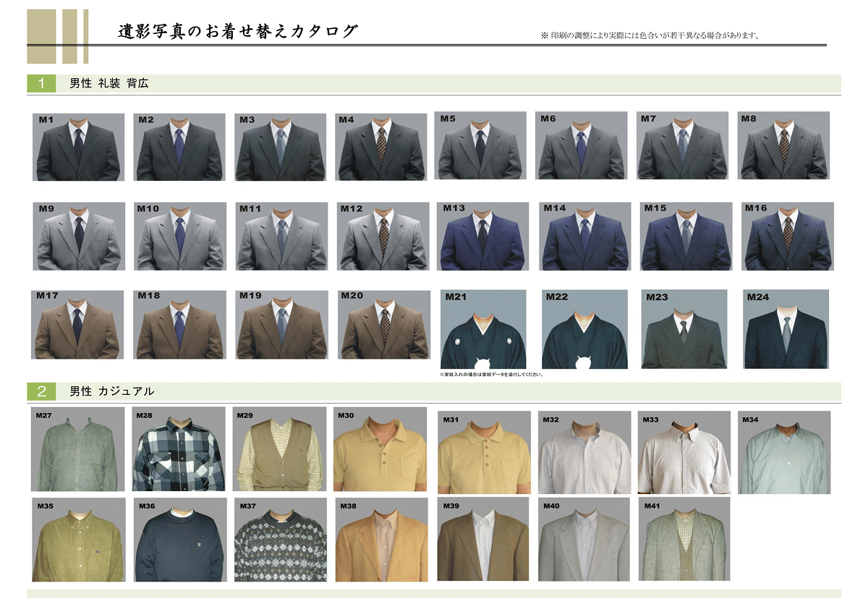
Task: Click the M41 tweed jacket thumbnail
Action: pos(684,539)
